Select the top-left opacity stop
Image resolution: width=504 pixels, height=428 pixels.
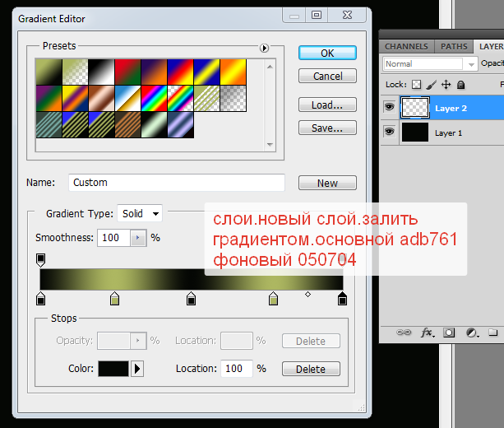pyautogui.click(x=40, y=260)
